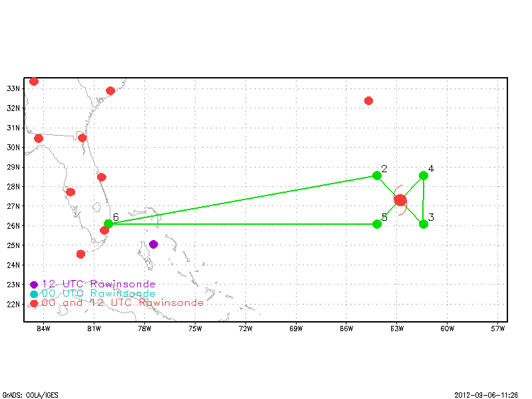Click '00 UTC Rawinsonde' legend text
532x399 pixels.
98,293
